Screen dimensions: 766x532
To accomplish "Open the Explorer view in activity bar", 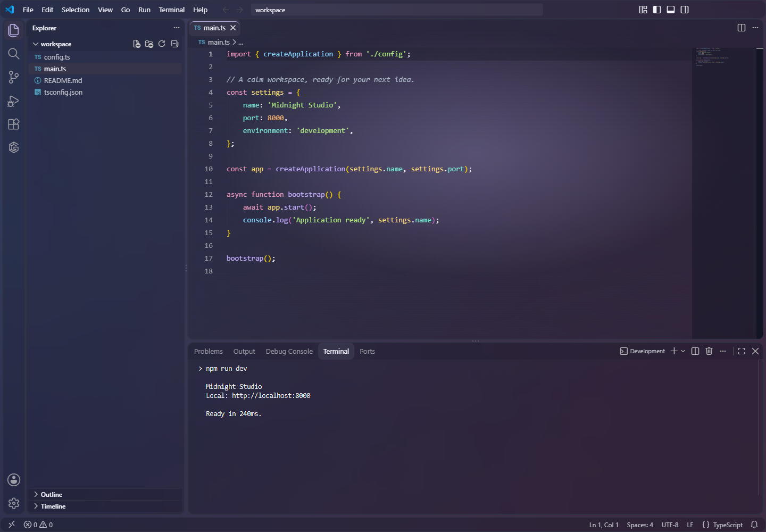I will pyautogui.click(x=14, y=30).
